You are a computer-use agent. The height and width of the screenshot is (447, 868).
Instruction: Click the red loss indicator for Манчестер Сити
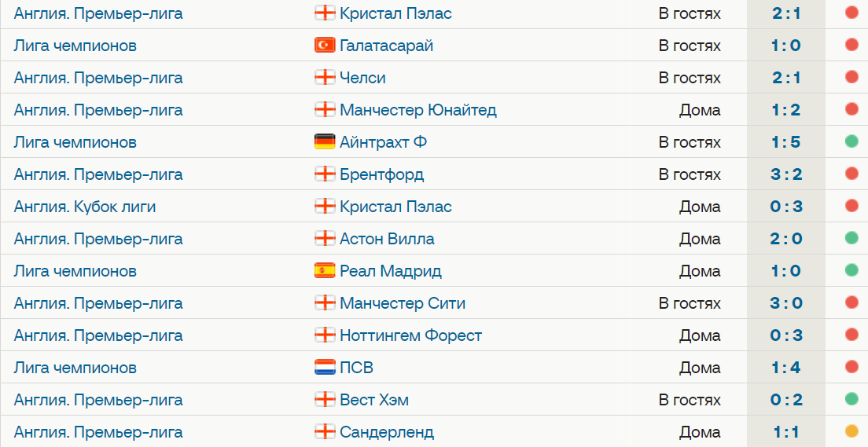coord(851,303)
